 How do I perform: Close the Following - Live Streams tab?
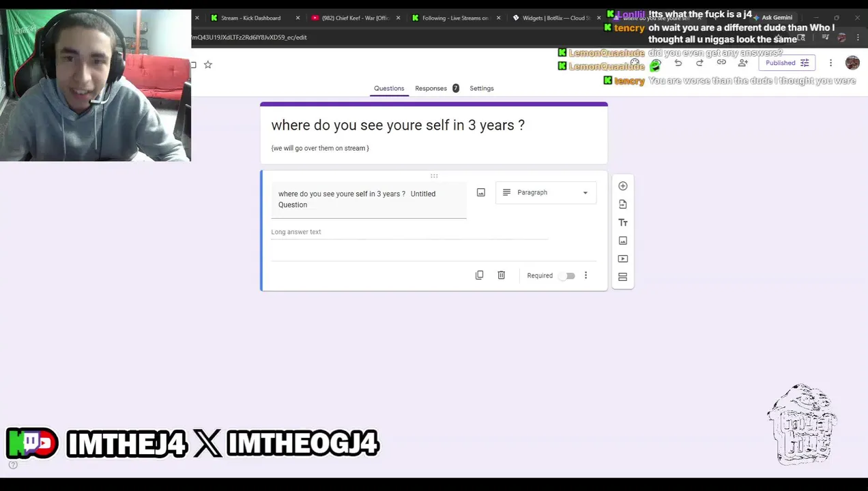pos(498,18)
